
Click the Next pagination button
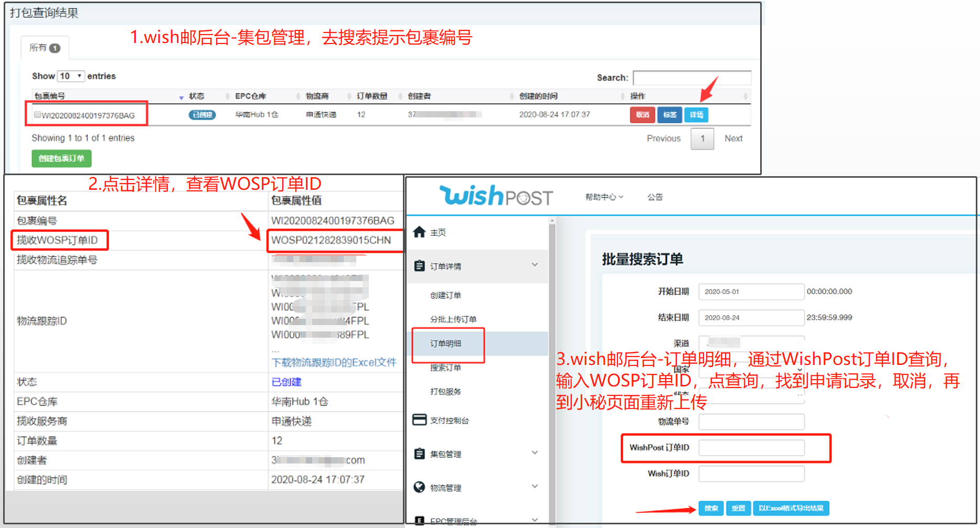coord(733,138)
